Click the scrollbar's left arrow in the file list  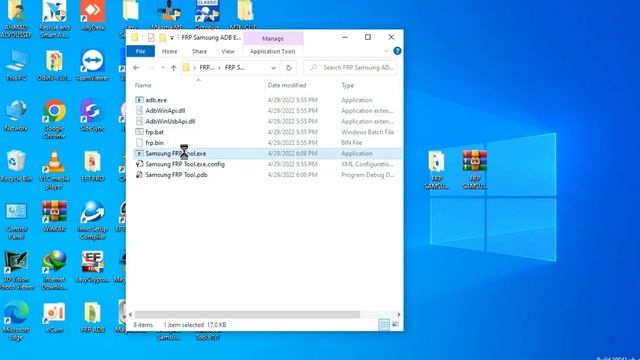[x=131, y=314]
